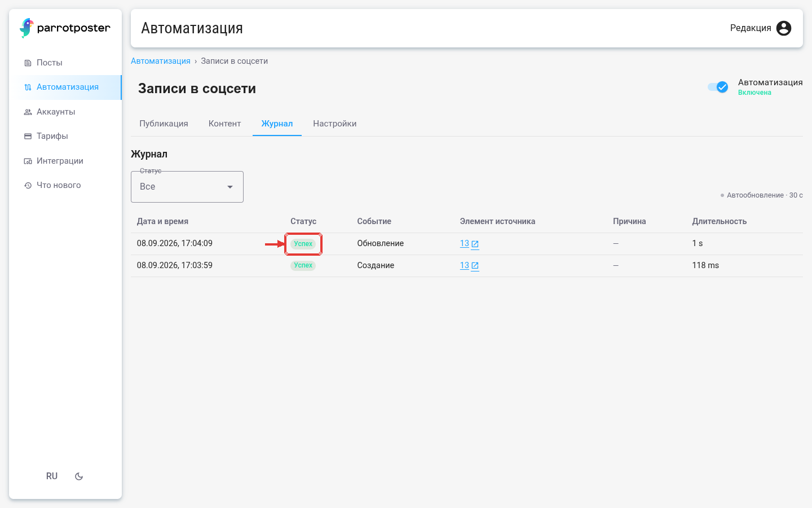The width and height of the screenshot is (812, 508).
Task: Click the date 08.09.2026, 17:04:09
Action: 175,243
